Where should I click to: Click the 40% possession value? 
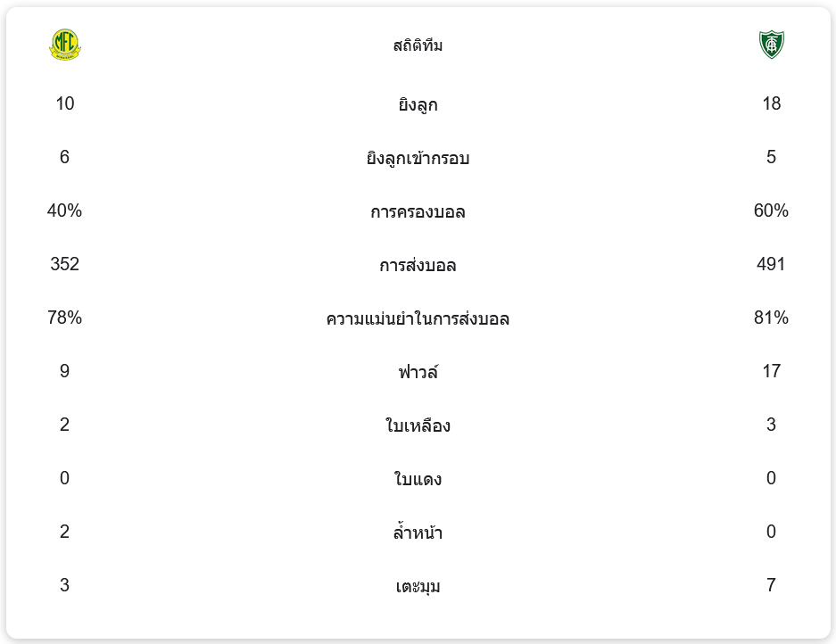click(64, 211)
